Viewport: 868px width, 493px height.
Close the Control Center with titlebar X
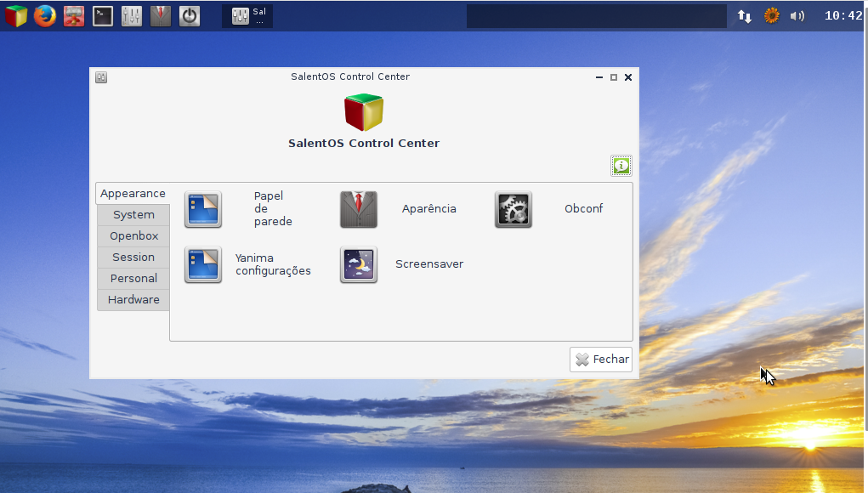pyautogui.click(x=627, y=77)
